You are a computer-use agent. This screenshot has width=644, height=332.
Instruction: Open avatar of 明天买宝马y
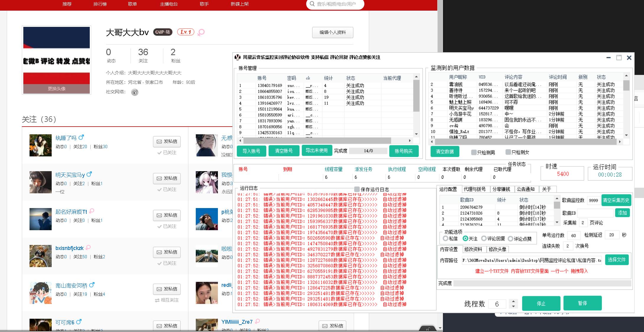click(x=40, y=182)
